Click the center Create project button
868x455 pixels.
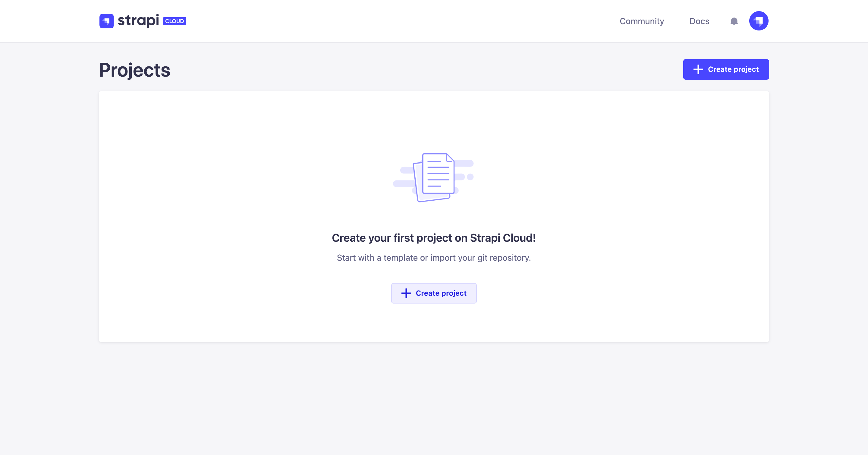pyautogui.click(x=434, y=293)
